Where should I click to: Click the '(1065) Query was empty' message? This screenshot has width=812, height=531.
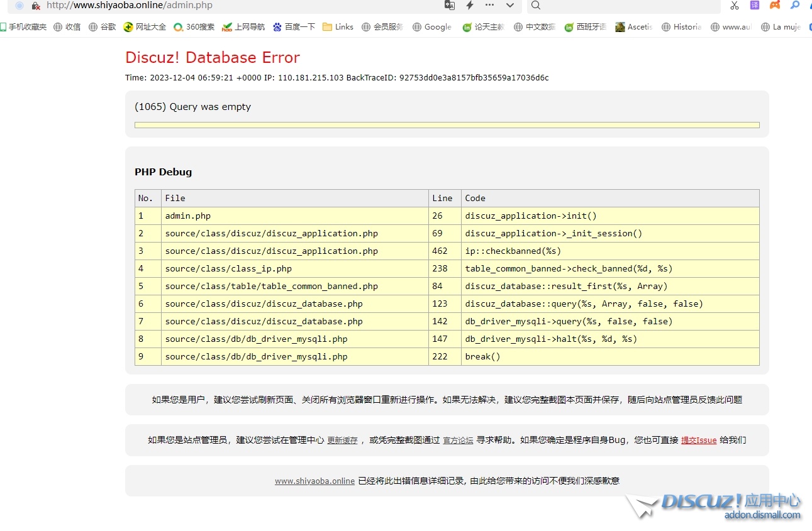coord(192,107)
